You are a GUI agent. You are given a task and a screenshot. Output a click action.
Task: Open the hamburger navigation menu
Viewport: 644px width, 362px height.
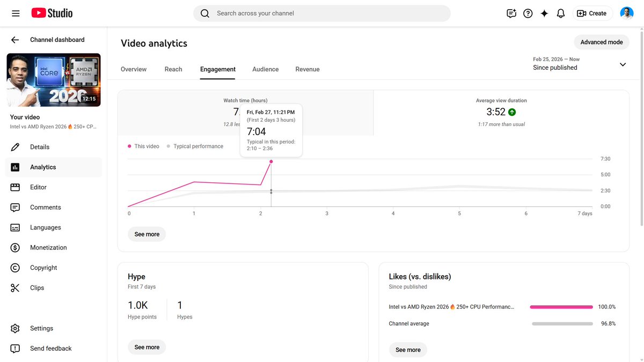point(16,13)
